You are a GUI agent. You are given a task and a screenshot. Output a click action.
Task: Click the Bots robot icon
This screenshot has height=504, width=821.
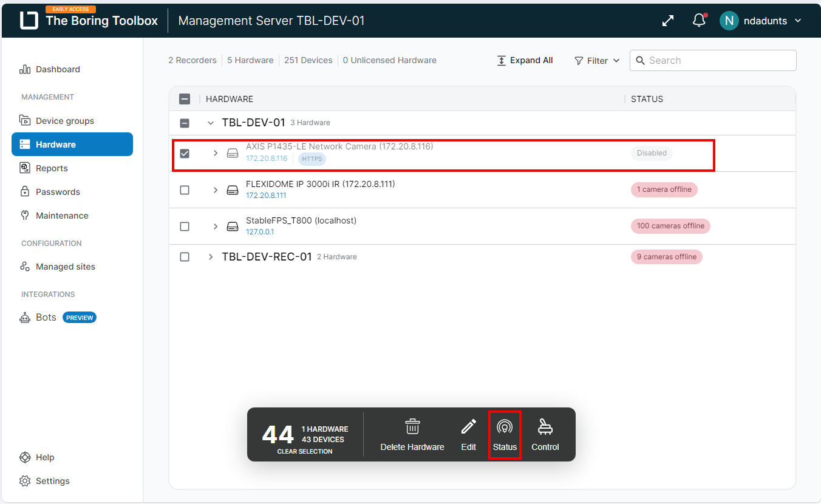[x=25, y=317]
